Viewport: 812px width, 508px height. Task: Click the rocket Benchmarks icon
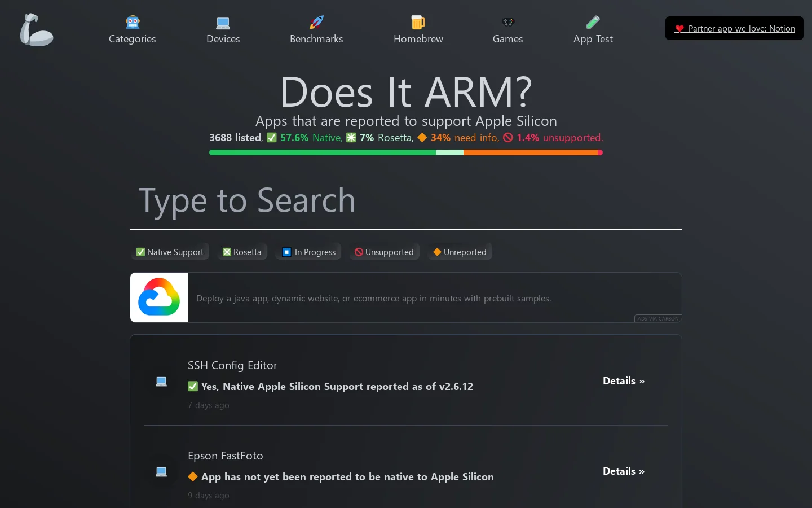pyautogui.click(x=316, y=23)
